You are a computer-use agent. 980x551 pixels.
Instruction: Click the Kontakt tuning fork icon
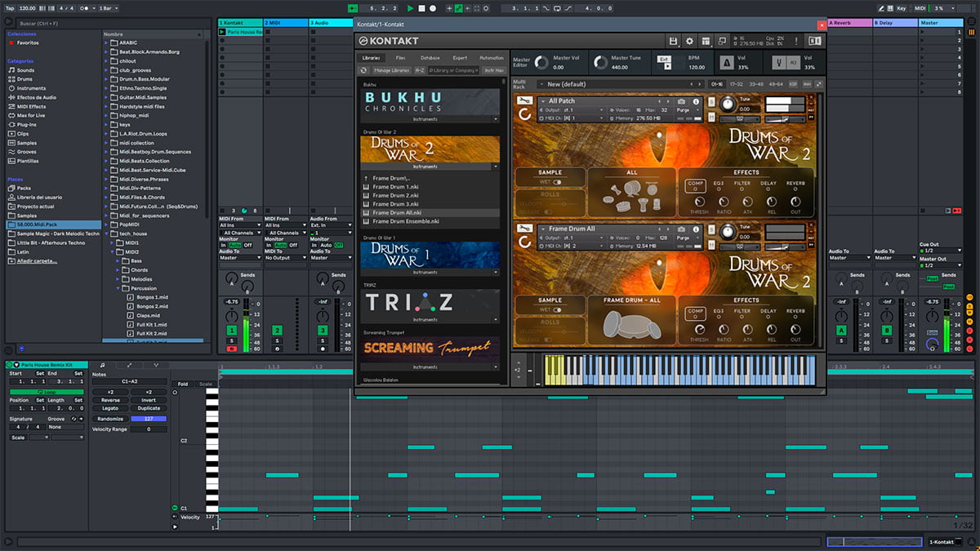tap(780, 62)
